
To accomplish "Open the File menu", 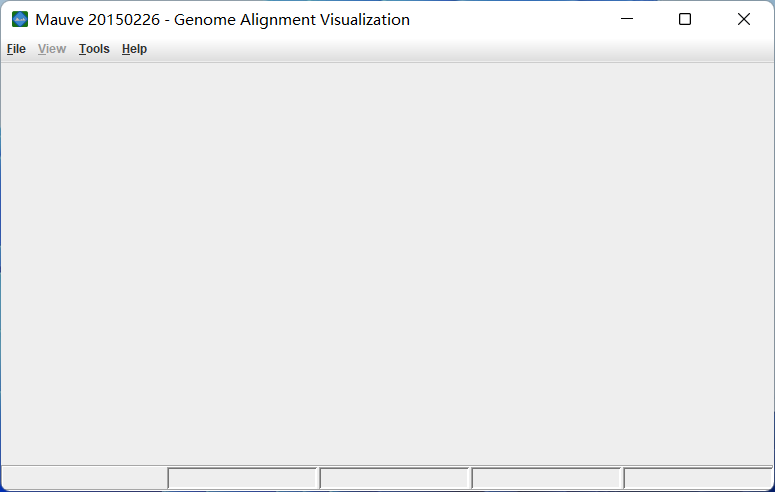I will 16,49.
